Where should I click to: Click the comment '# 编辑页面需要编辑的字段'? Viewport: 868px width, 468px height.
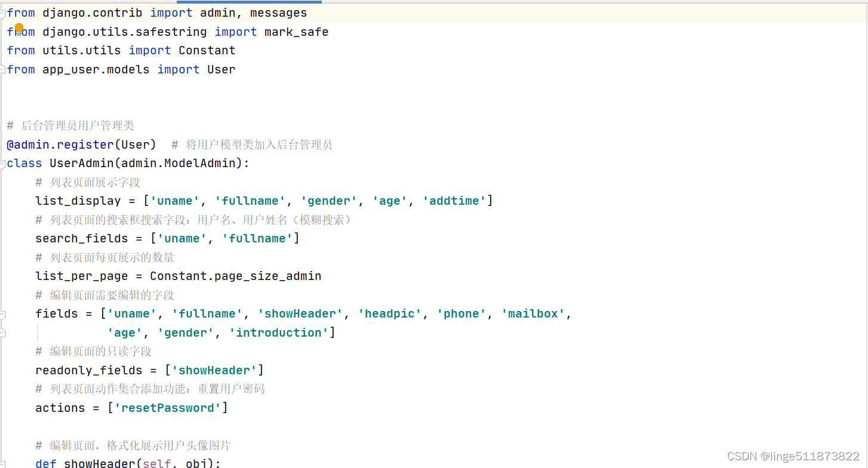(x=105, y=295)
